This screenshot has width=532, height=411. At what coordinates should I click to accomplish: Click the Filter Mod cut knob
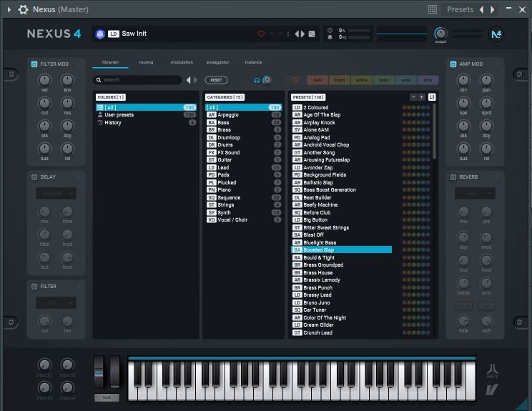(x=44, y=103)
